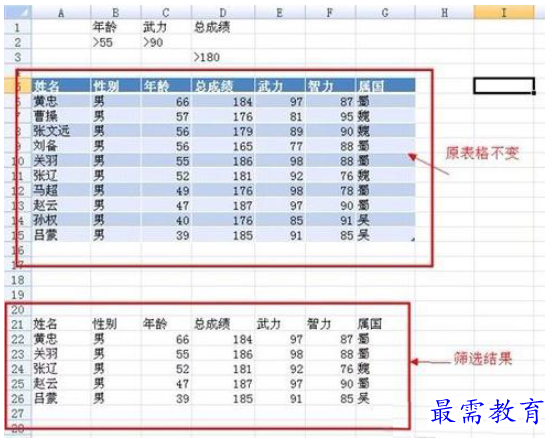This screenshot has height=443, width=552.
Task: Click name cell '曹操'
Action: pos(61,116)
